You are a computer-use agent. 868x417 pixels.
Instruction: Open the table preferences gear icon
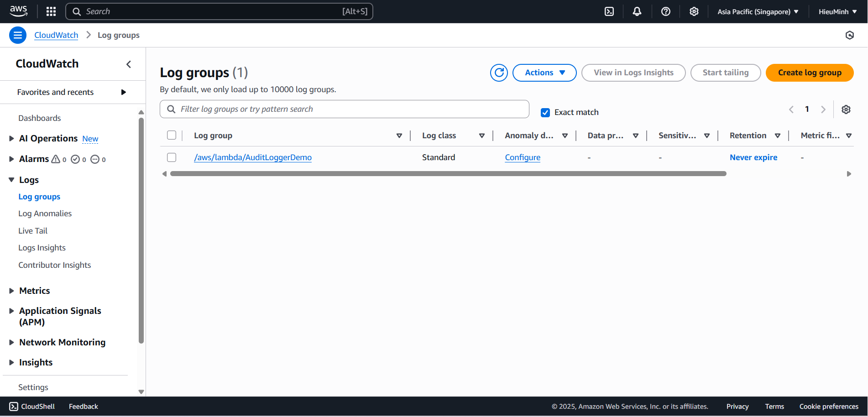(x=846, y=109)
